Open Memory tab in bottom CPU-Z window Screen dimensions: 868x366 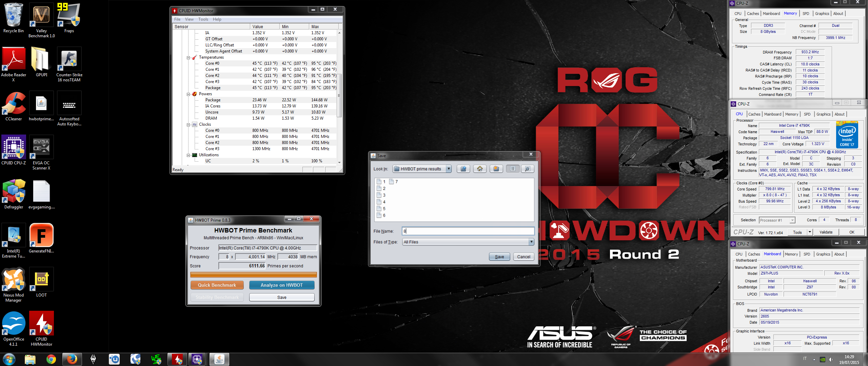pyautogui.click(x=791, y=254)
